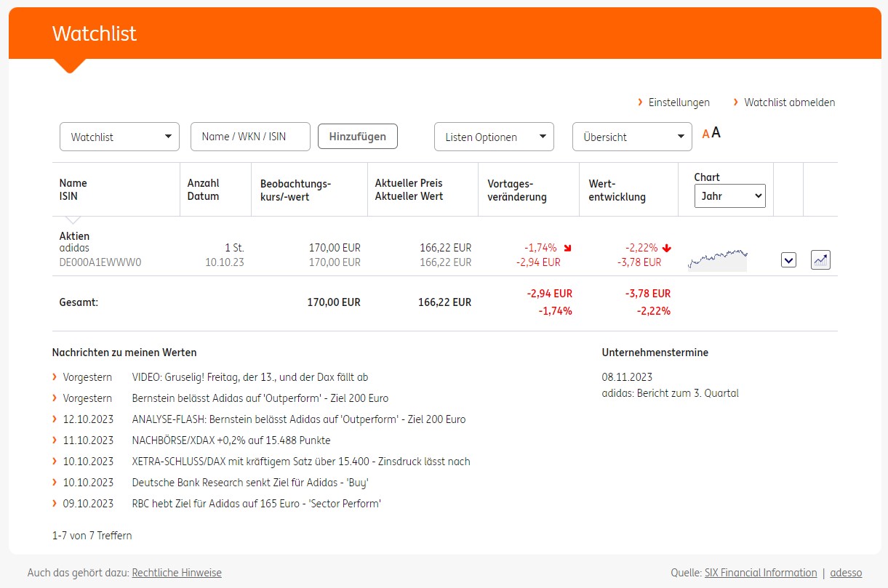Viewport: 888px width, 588px height.
Task: Click the Beobachtungskurs/-wert column header
Action: (x=295, y=190)
